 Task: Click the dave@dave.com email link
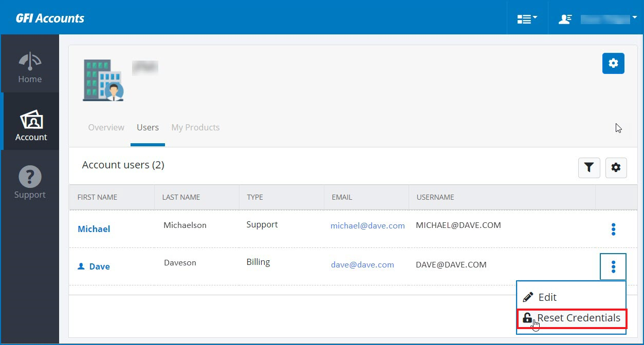point(362,265)
